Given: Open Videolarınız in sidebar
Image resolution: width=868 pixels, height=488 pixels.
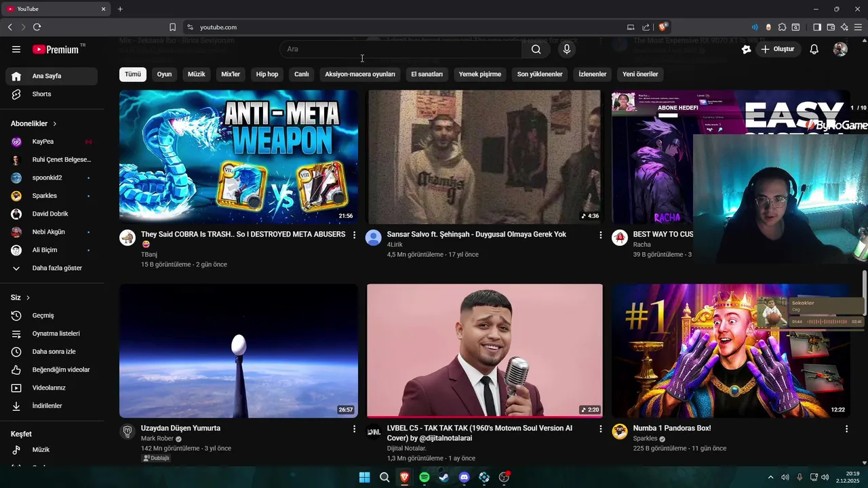Looking at the screenshot, I should point(52,388).
